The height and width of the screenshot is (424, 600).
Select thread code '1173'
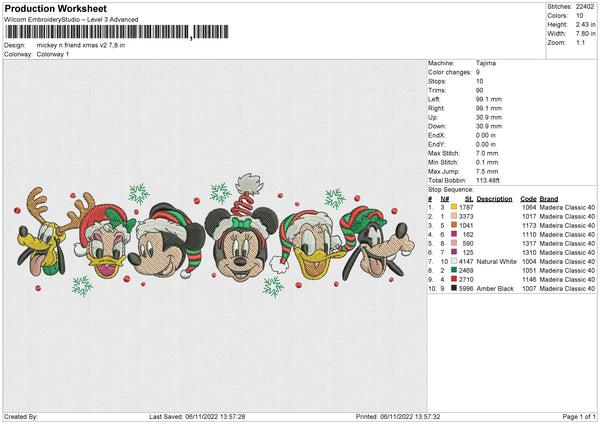[x=529, y=225]
